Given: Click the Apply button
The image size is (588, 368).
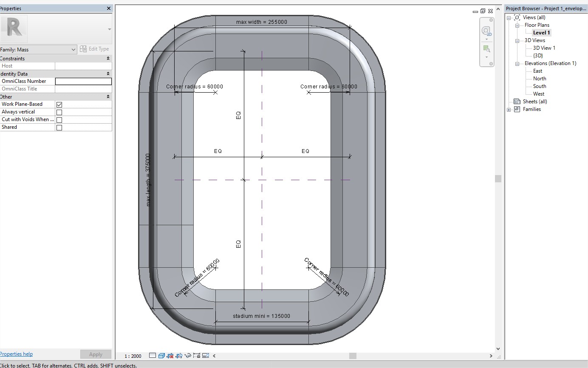Looking at the screenshot, I should coord(96,354).
